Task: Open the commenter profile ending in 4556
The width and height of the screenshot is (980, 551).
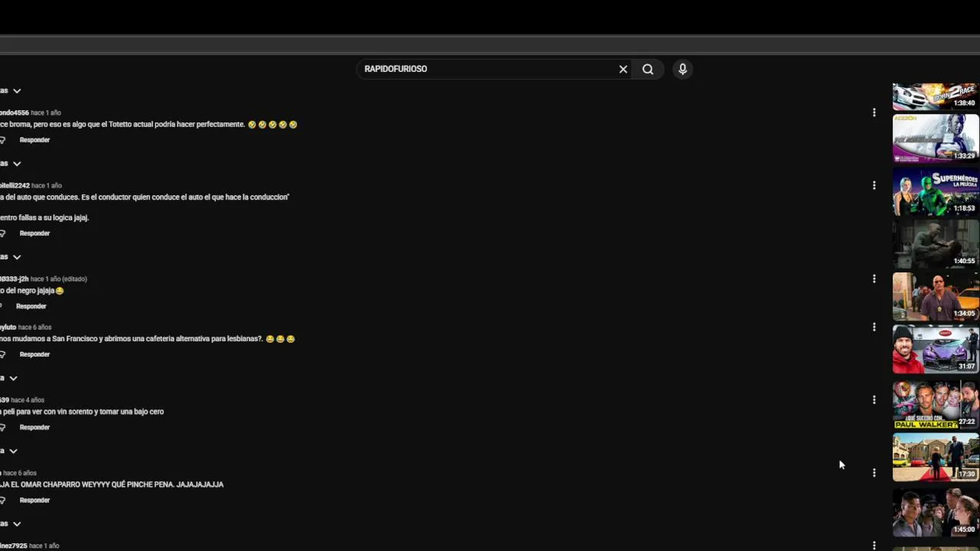Action: click(x=14, y=112)
